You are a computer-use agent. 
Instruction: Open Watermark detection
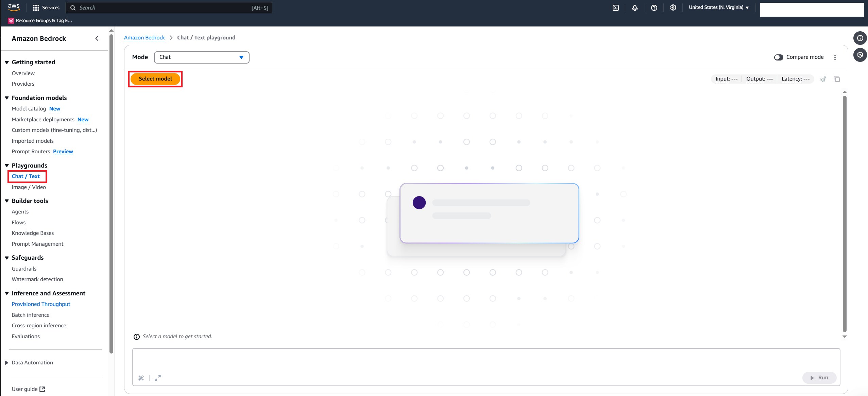pos(37,279)
